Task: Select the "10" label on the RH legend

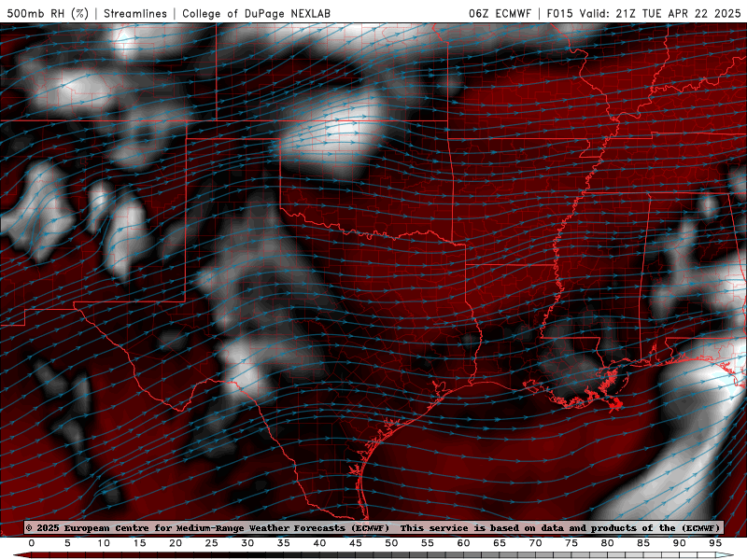Action: pos(104,543)
